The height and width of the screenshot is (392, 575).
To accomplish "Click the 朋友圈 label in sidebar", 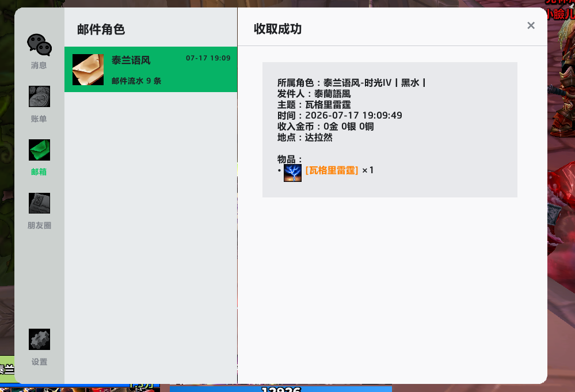I will pos(39,226).
